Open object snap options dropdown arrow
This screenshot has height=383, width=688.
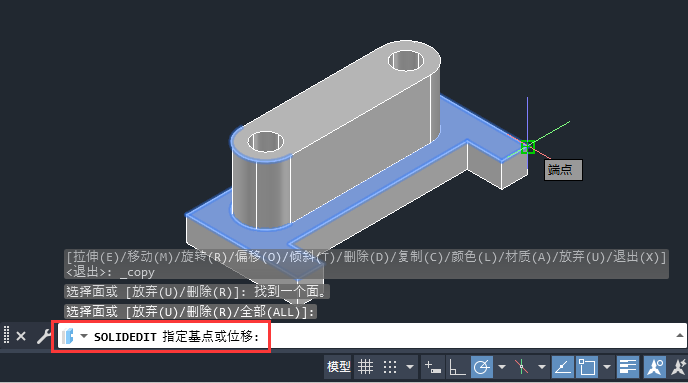[607, 367]
